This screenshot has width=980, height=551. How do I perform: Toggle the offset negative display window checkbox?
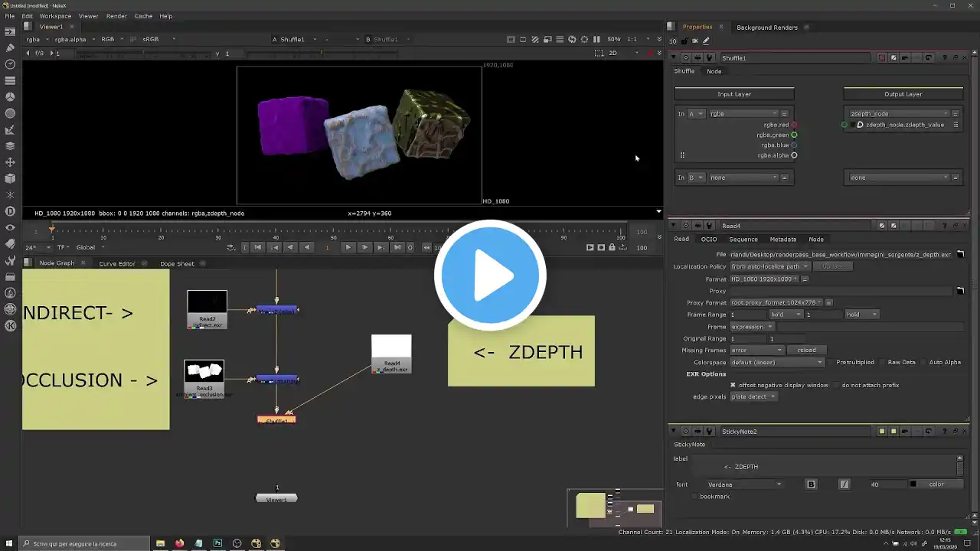pyautogui.click(x=733, y=385)
